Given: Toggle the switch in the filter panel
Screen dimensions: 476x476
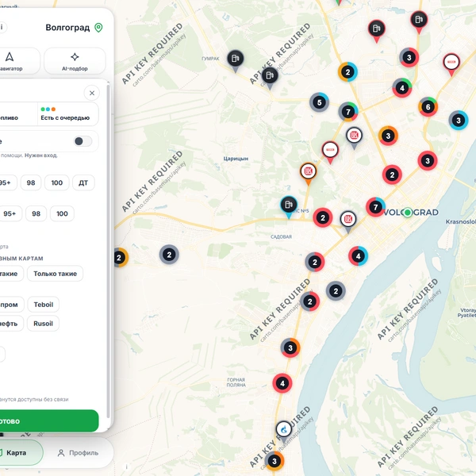Looking at the screenshot, I should (83, 141).
